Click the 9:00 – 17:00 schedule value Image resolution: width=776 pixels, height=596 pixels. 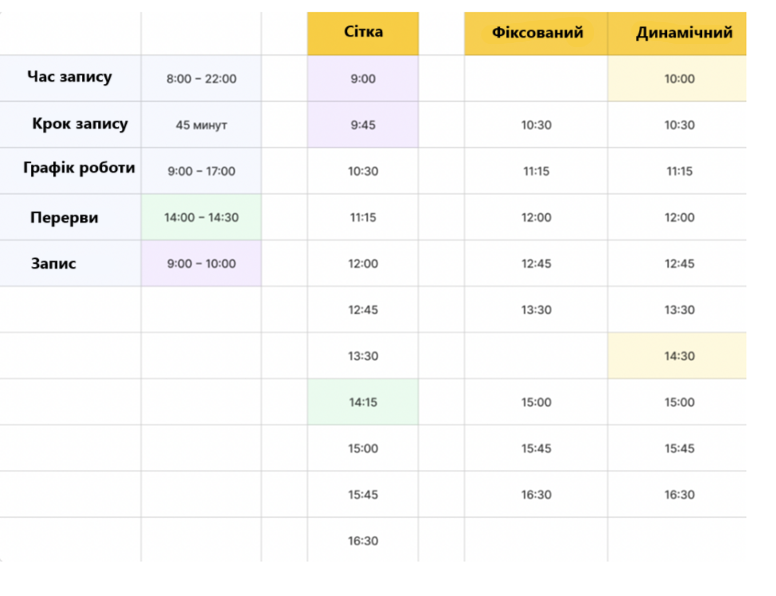coord(201,171)
